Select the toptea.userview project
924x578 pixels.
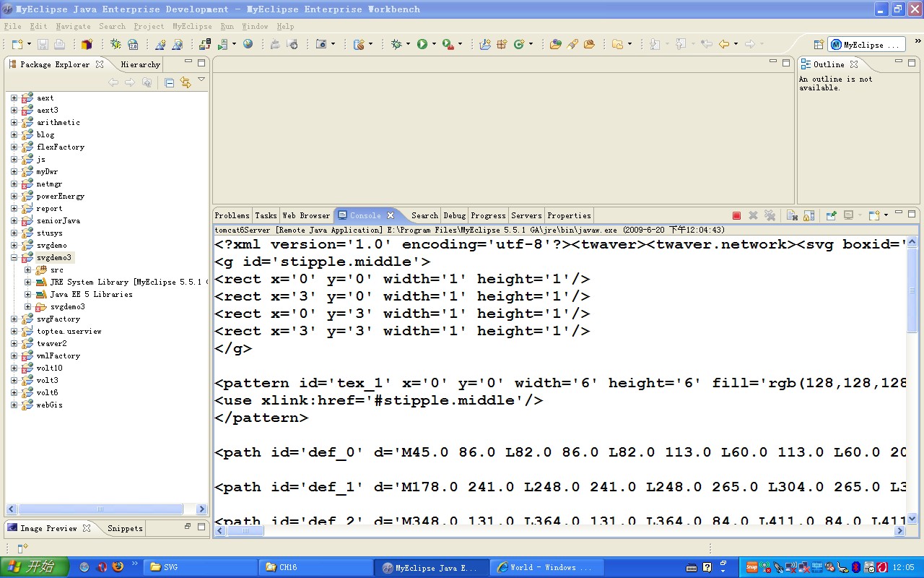(x=69, y=331)
